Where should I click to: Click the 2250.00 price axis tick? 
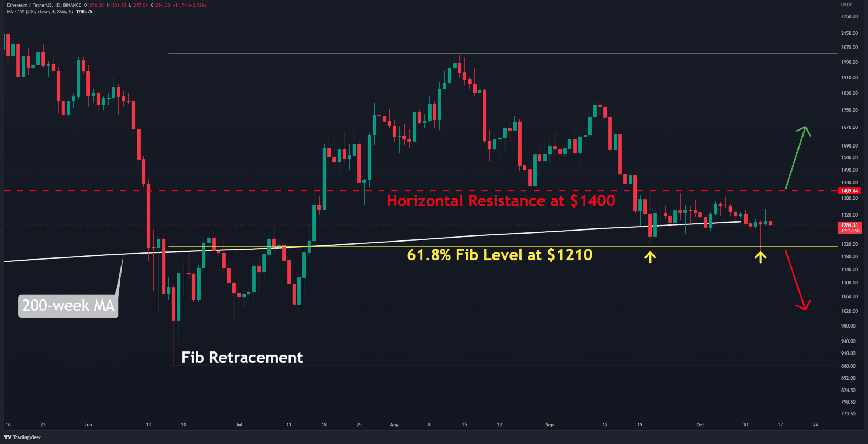coord(850,16)
